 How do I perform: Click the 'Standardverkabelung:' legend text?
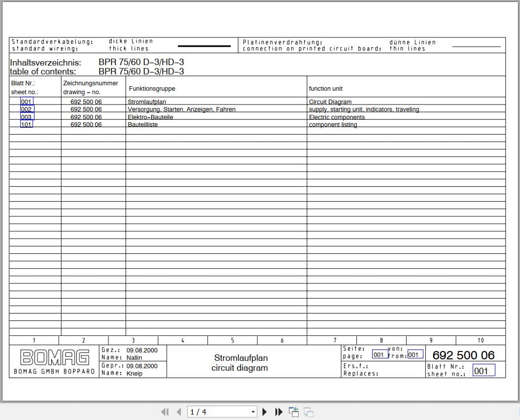tap(52, 41)
